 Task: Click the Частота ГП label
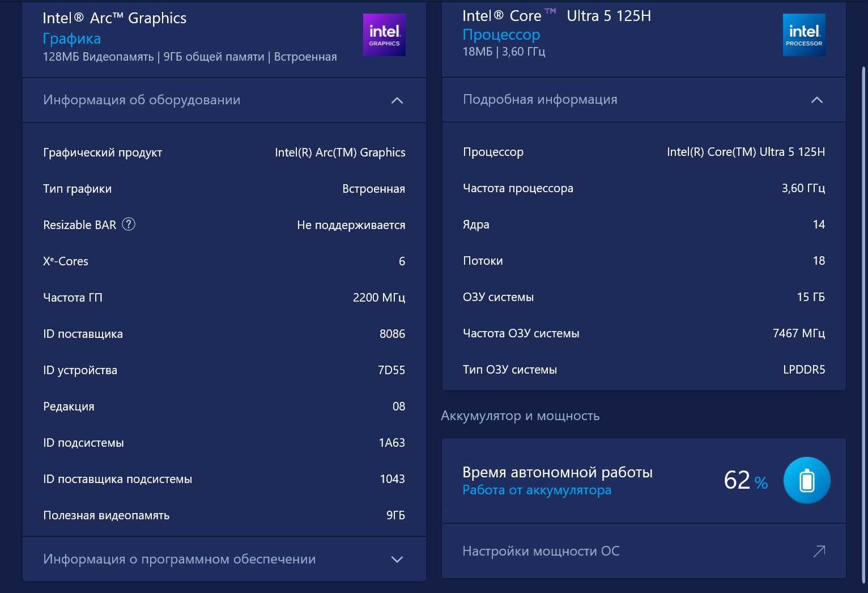[73, 298]
